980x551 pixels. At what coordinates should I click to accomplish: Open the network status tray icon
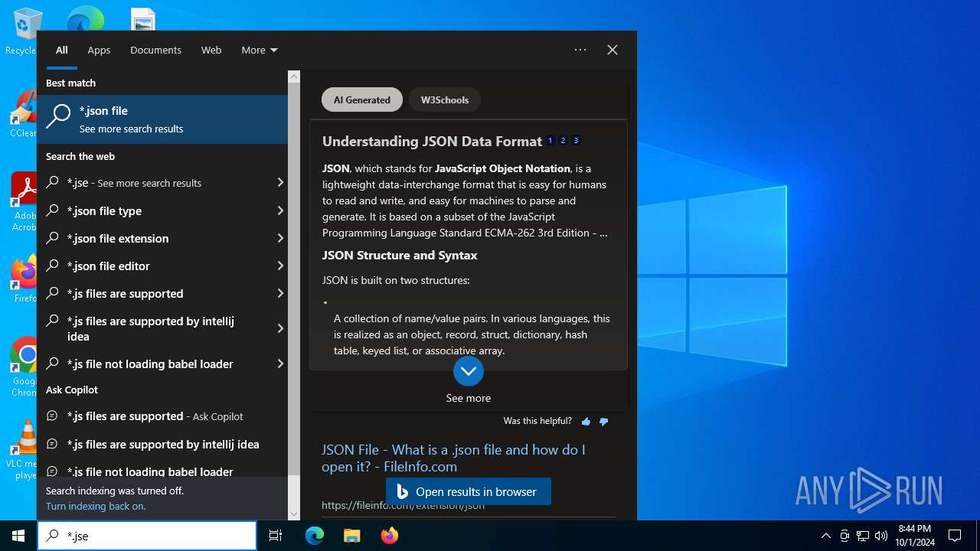point(863,536)
